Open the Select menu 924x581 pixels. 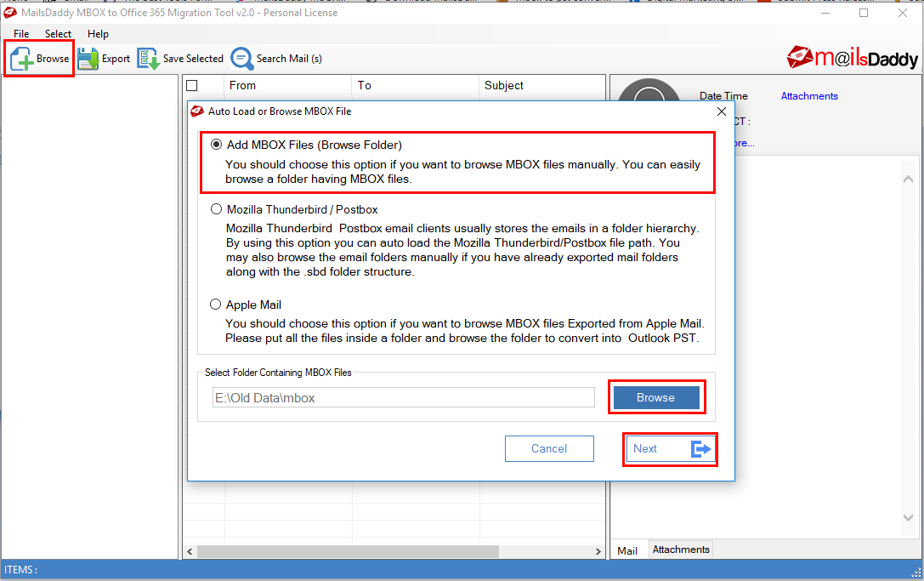point(58,34)
